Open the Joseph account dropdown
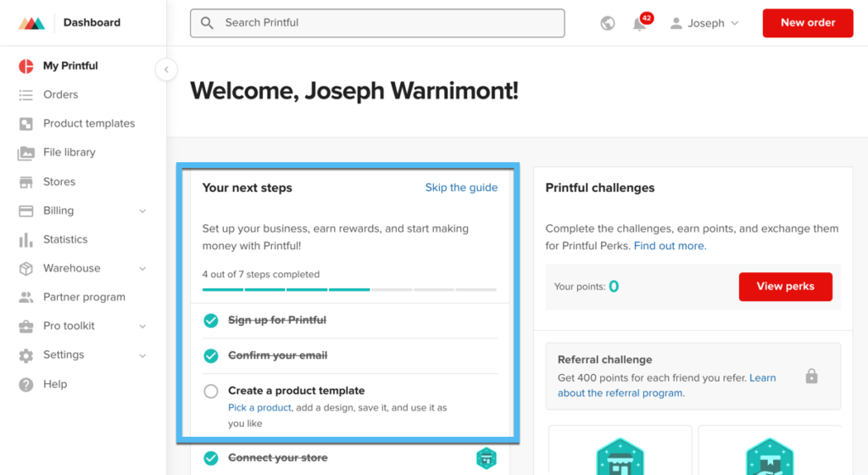Viewport: 868px width, 475px height. (x=704, y=24)
